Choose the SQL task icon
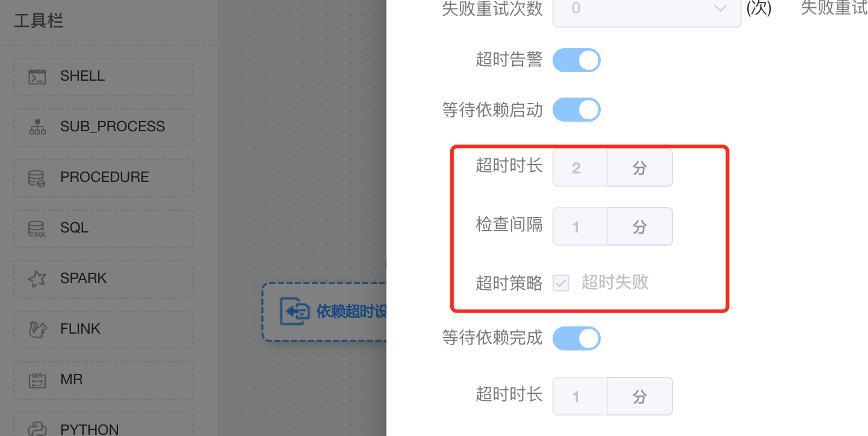This screenshot has height=436, width=868. (x=37, y=228)
